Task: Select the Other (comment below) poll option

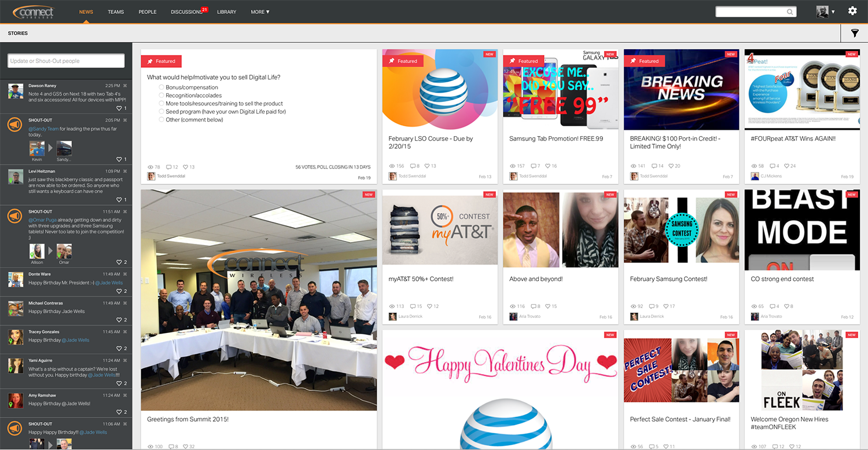Action: click(161, 120)
